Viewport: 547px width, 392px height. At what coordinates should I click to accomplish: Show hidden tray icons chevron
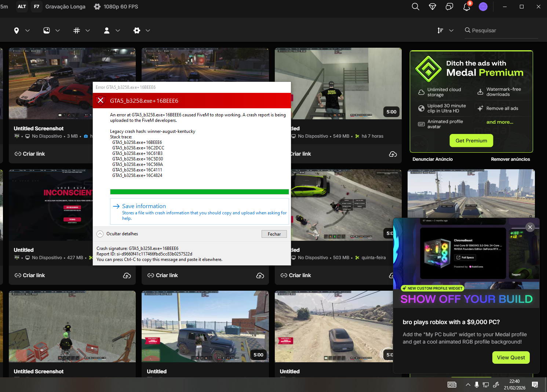coord(468,385)
